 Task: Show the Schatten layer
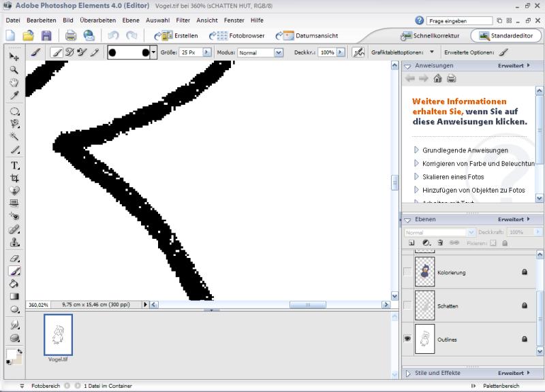tap(407, 306)
